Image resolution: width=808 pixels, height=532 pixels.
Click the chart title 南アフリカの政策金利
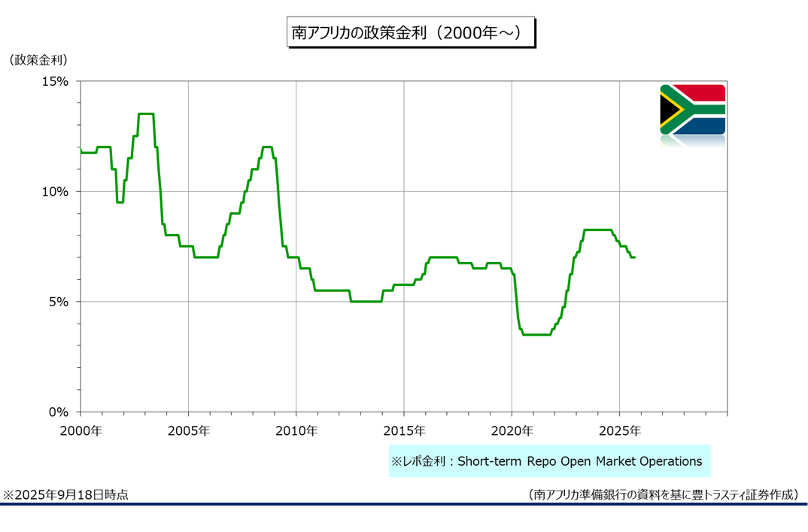(411, 33)
